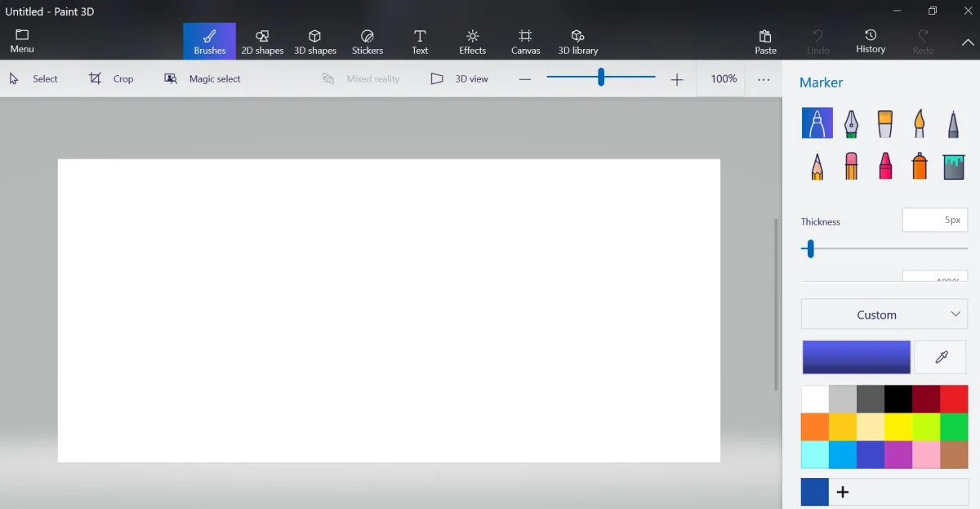Pick the black color swatch

tap(898, 399)
